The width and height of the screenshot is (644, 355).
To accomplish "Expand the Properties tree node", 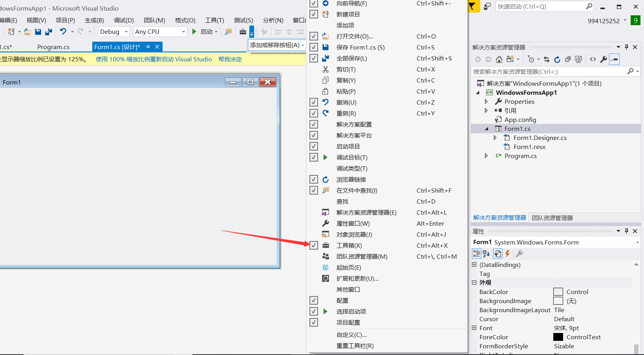I will 486,101.
